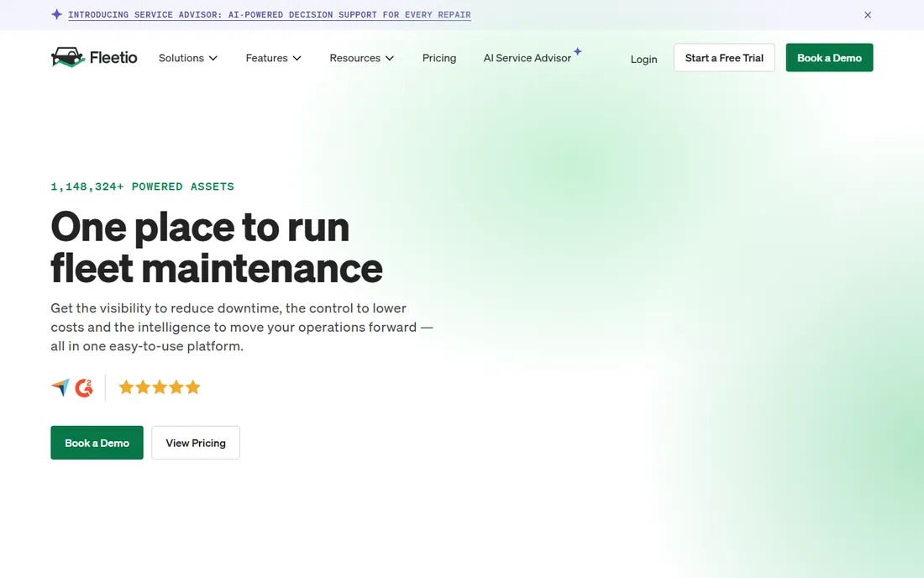Click the Login link
Viewport: 924px width, 578px height.
(643, 59)
